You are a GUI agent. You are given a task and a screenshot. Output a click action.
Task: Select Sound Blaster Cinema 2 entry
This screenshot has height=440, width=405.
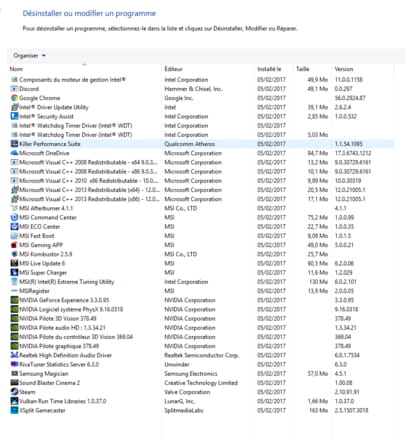[x=49, y=383]
